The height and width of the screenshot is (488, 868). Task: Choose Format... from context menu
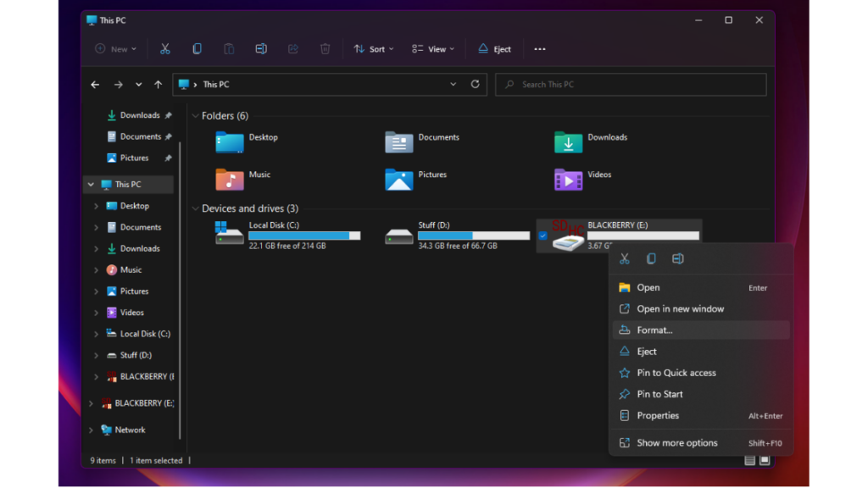(x=654, y=330)
